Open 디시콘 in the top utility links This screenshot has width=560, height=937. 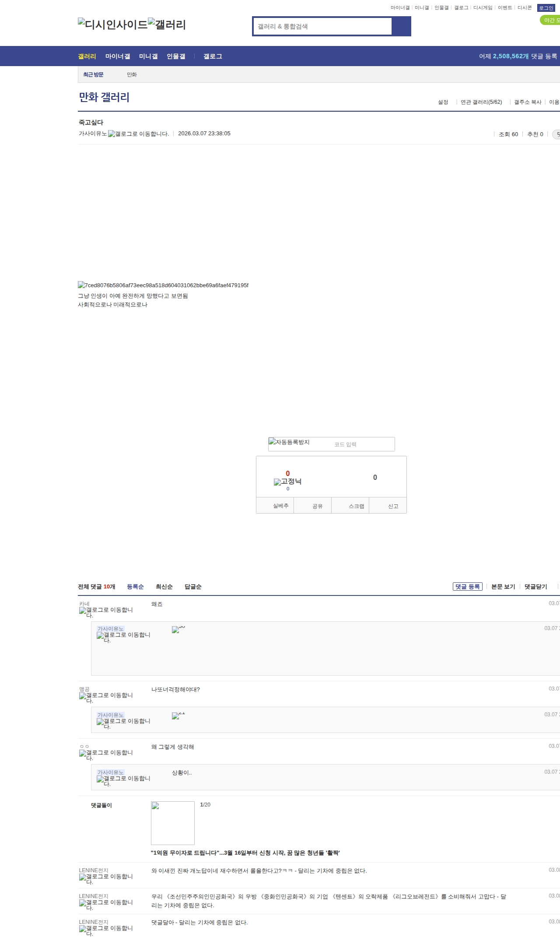tap(525, 8)
